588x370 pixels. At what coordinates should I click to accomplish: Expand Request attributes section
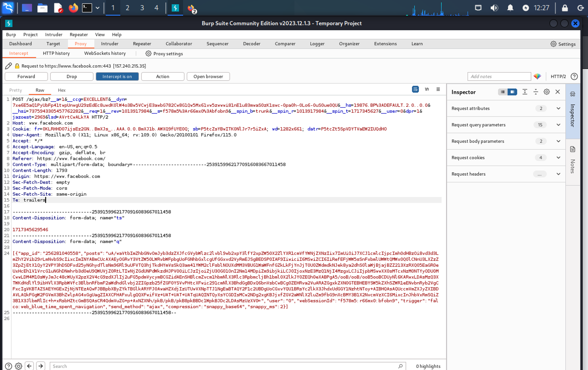coord(506,108)
